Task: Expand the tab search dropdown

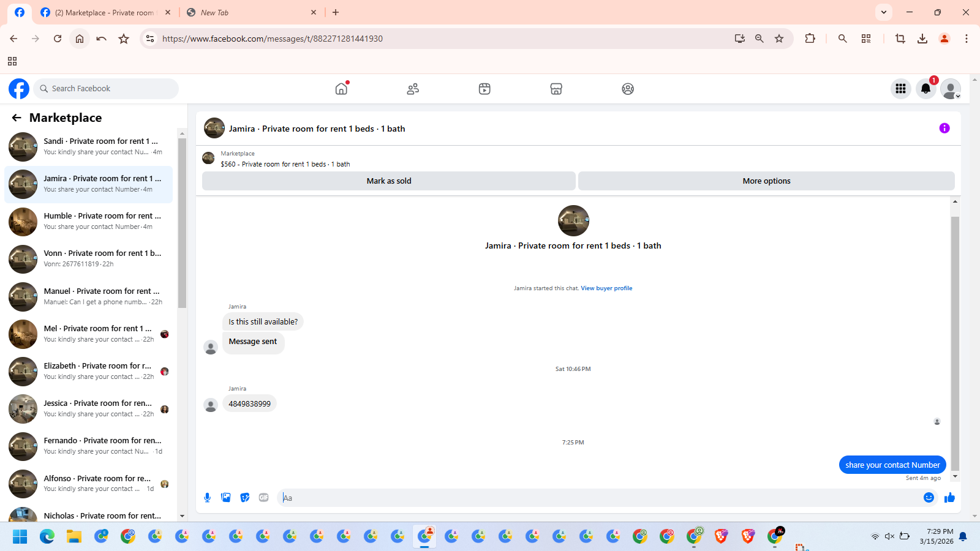Action: coord(883,12)
